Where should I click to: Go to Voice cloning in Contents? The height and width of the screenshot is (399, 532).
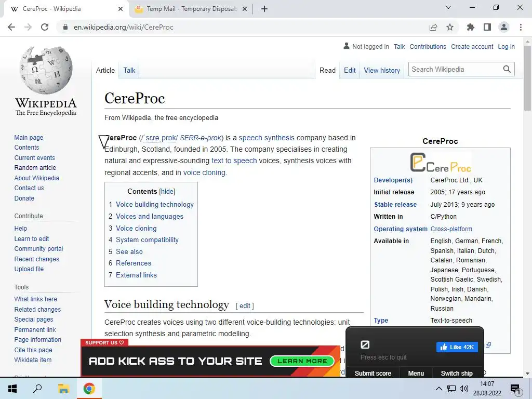pyautogui.click(x=136, y=229)
